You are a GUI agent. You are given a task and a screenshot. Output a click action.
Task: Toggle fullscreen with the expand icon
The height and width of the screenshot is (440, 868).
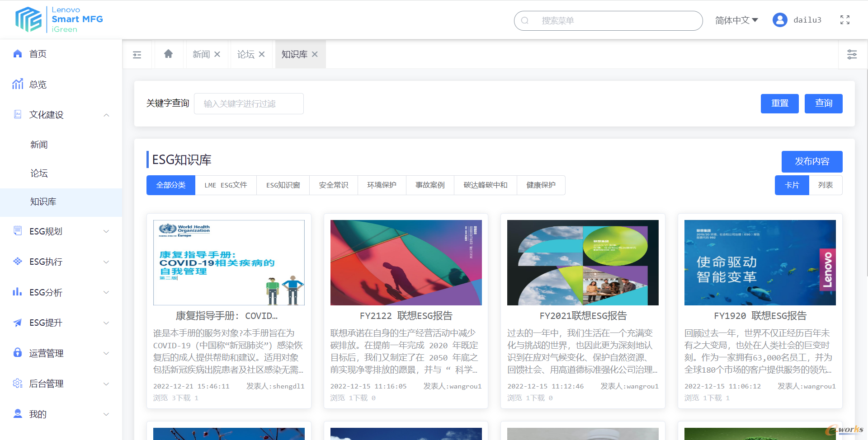click(x=845, y=20)
